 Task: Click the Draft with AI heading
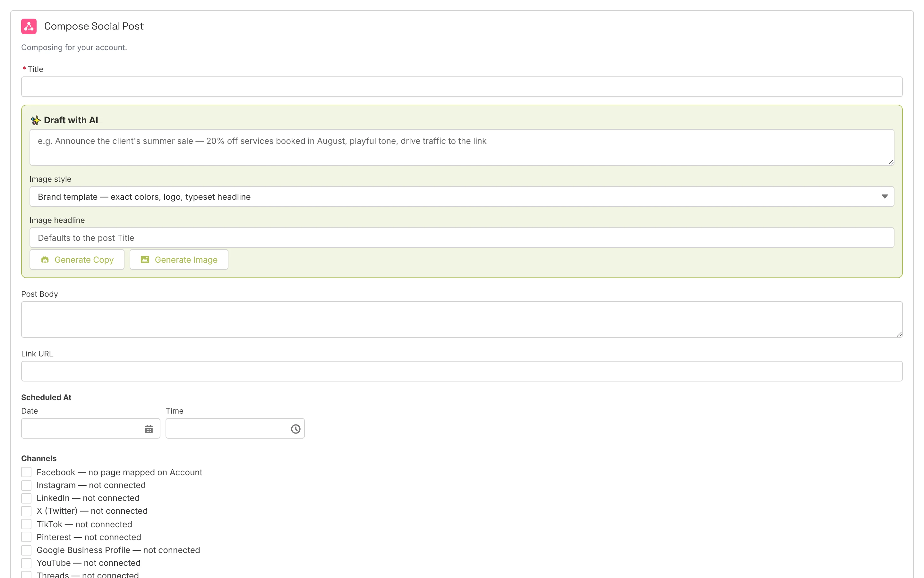tap(71, 120)
